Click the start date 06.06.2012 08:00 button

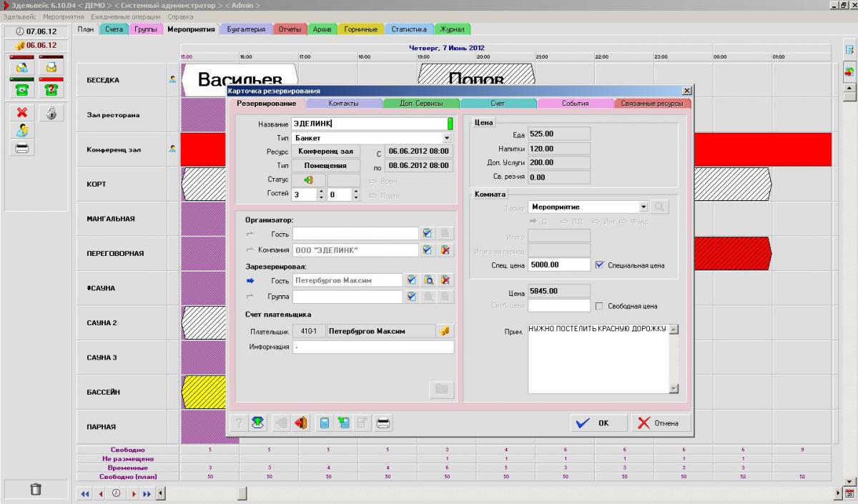(x=419, y=151)
